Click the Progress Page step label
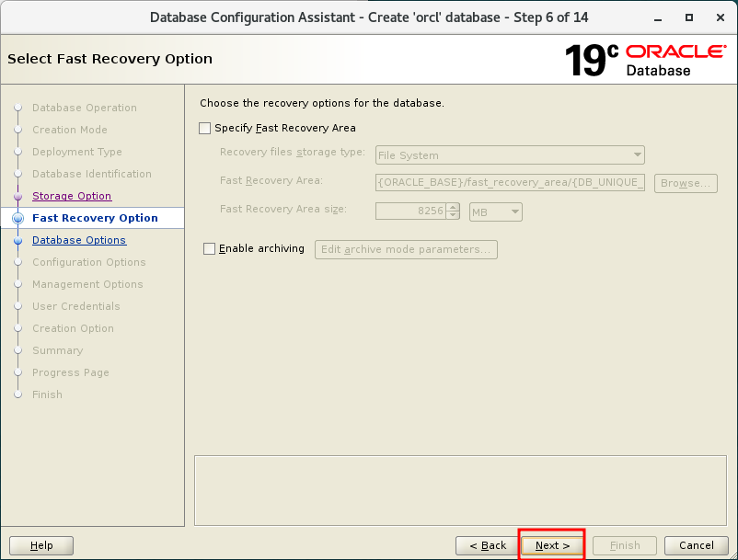The height and width of the screenshot is (560, 738). (x=71, y=372)
